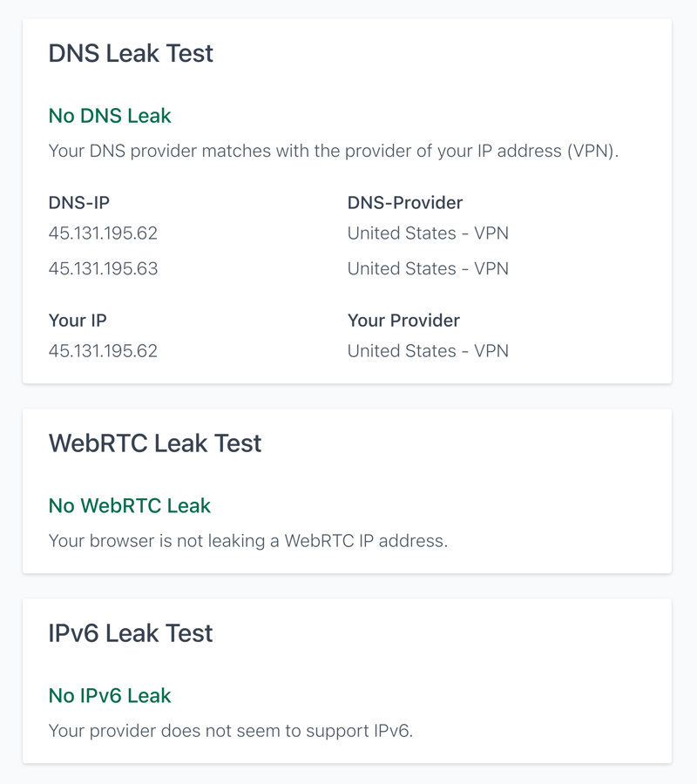This screenshot has height=784, width=697.
Task: Click the provider IPv6 support message
Action: tap(231, 731)
